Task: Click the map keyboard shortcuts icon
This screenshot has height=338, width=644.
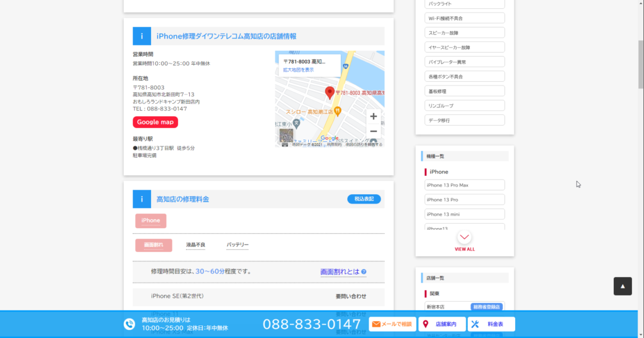Action: (x=285, y=144)
